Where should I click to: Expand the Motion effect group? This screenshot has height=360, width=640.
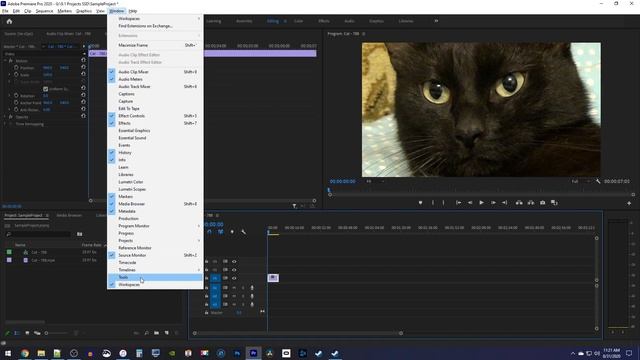pyautogui.click(x=5, y=61)
